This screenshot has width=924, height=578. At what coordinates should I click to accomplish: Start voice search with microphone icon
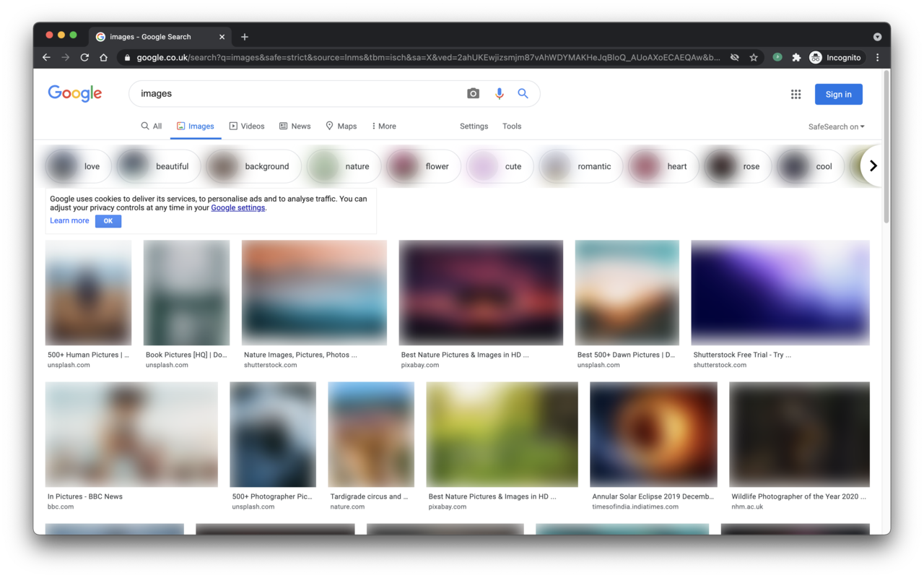pos(499,93)
